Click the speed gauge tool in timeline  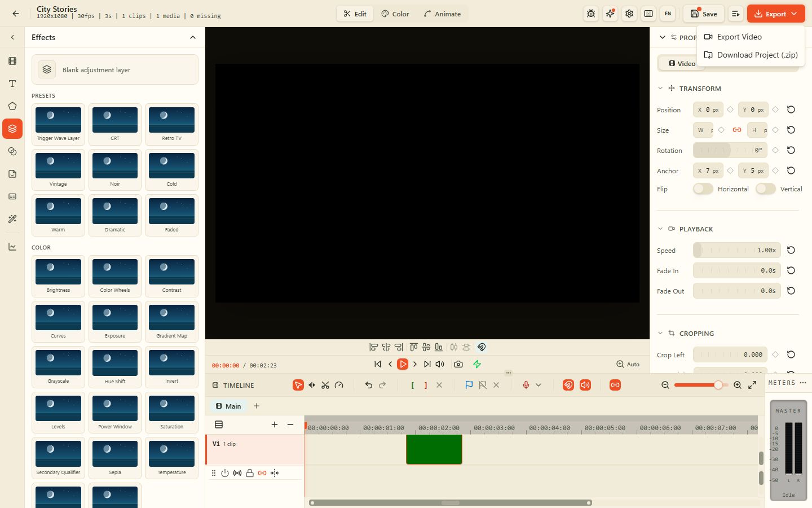pyautogui.click(x=339, y=385)
